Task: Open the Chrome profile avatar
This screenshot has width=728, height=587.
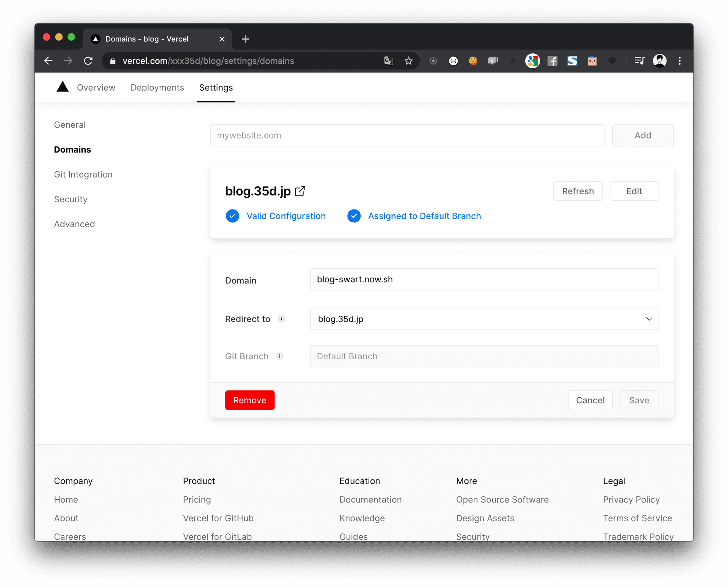Action: 660,61
